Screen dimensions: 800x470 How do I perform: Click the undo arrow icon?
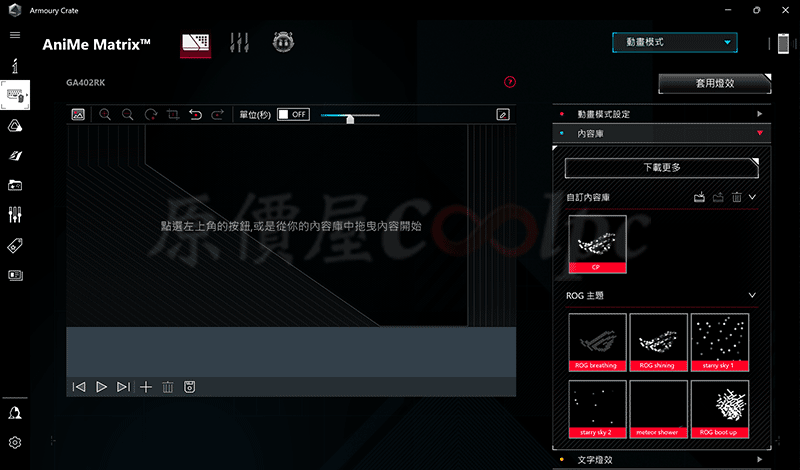click(195, 114)
